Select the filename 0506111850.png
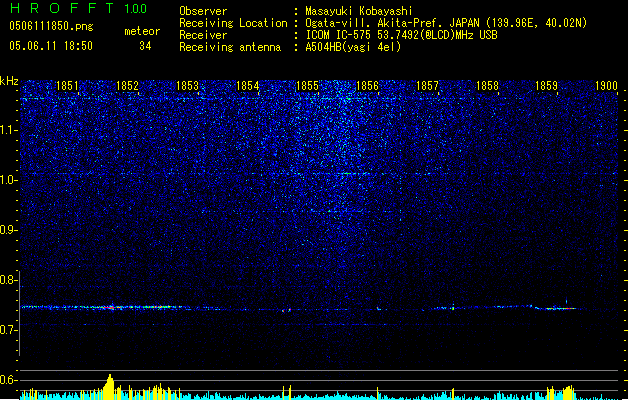 coord(51,26)
